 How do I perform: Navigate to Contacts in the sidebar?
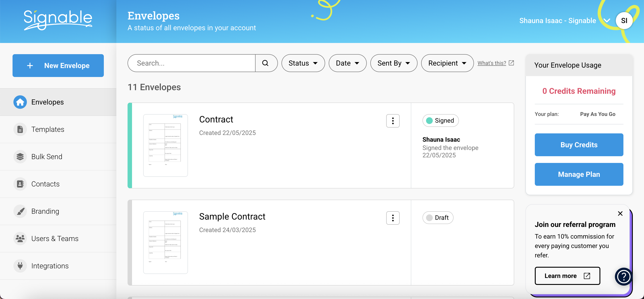[45, 184]
